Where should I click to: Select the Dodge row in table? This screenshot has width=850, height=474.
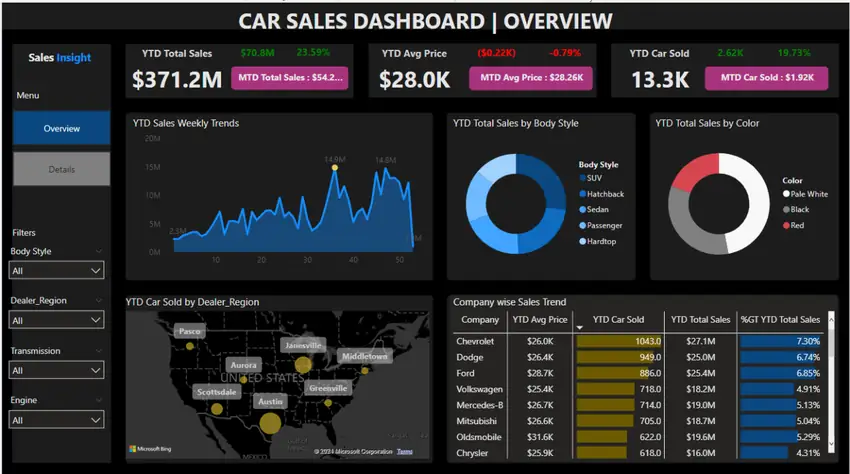pyautogui.click(x=639, y=357)
